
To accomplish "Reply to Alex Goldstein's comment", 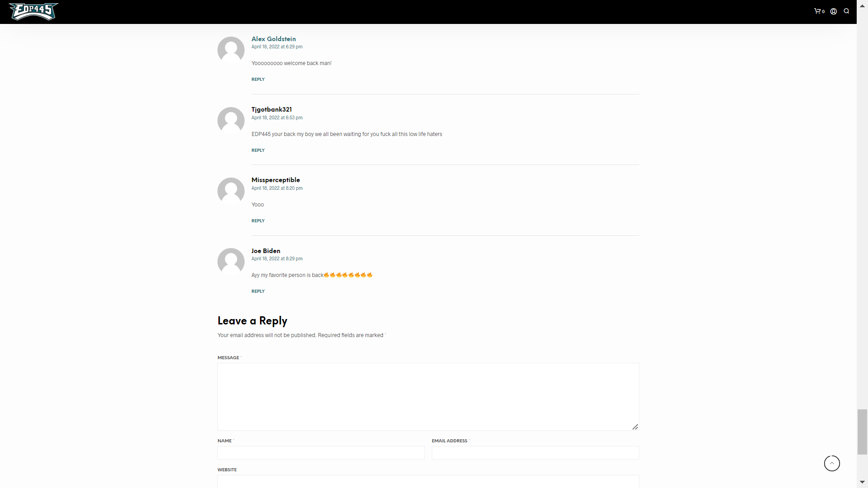I will pyautogui.click(x=258, y=80).
